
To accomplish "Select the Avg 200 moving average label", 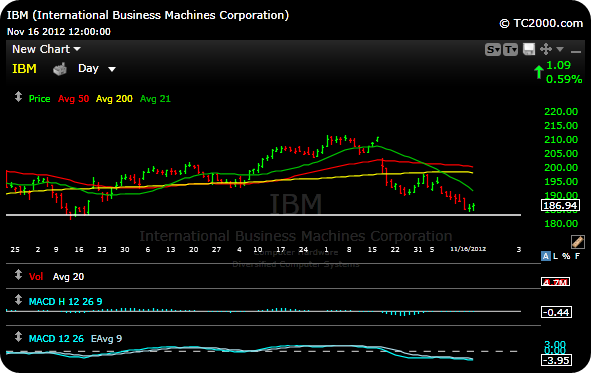I will point(114,99).
